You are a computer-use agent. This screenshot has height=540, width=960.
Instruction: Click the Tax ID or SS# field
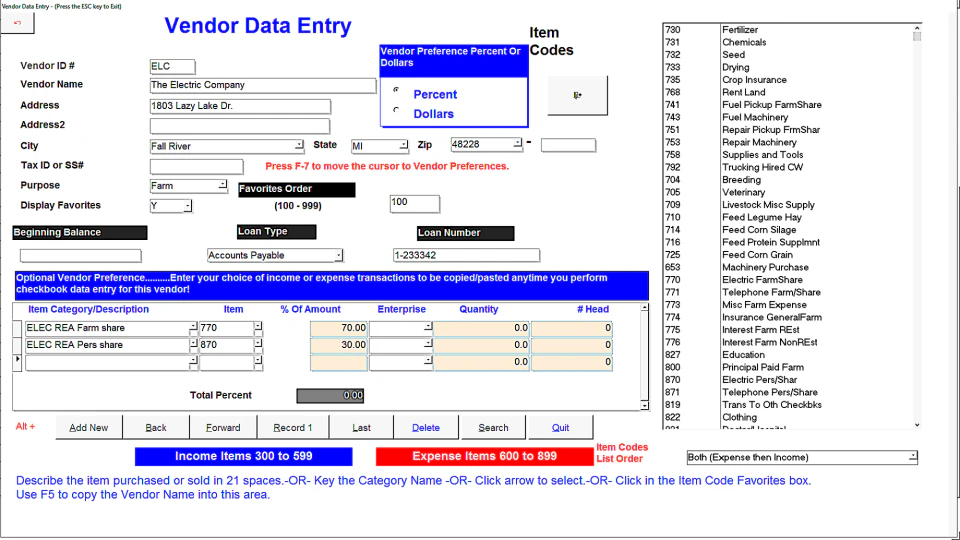point(197,167)
